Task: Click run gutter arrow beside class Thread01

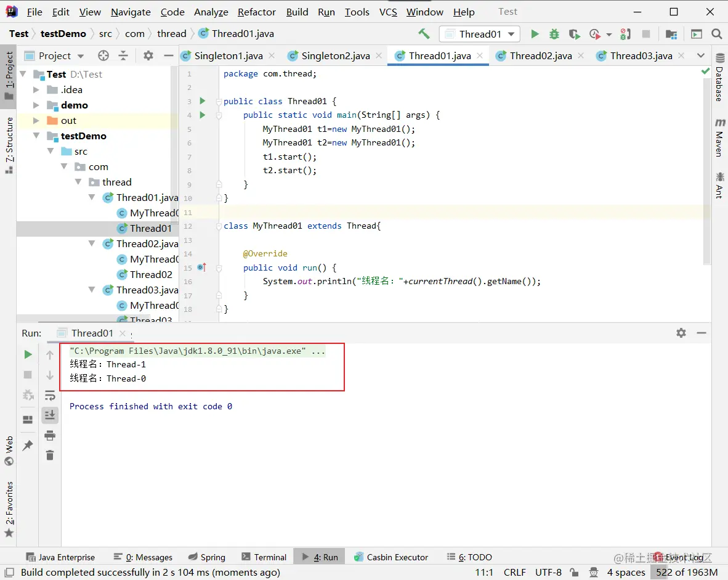Action: 203,101
